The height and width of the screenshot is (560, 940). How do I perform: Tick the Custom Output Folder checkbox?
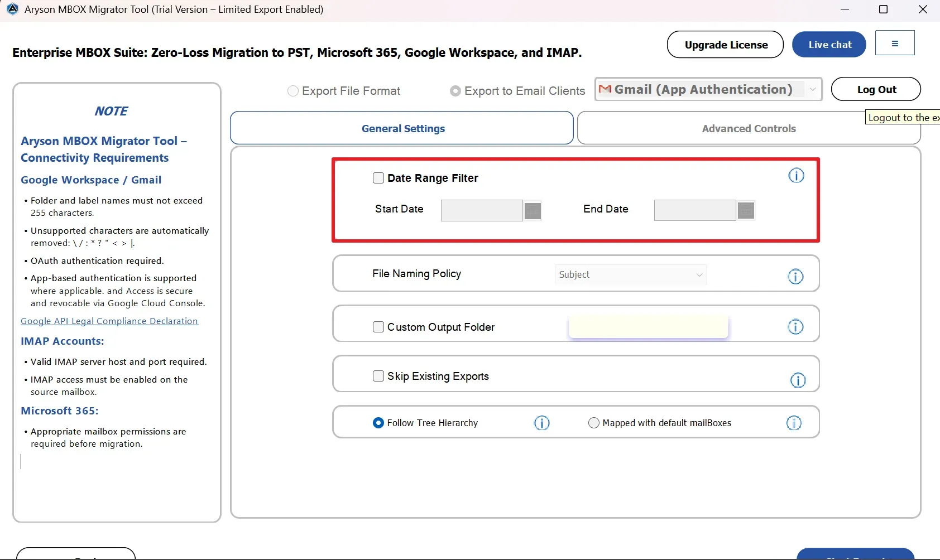pos(378,327)
